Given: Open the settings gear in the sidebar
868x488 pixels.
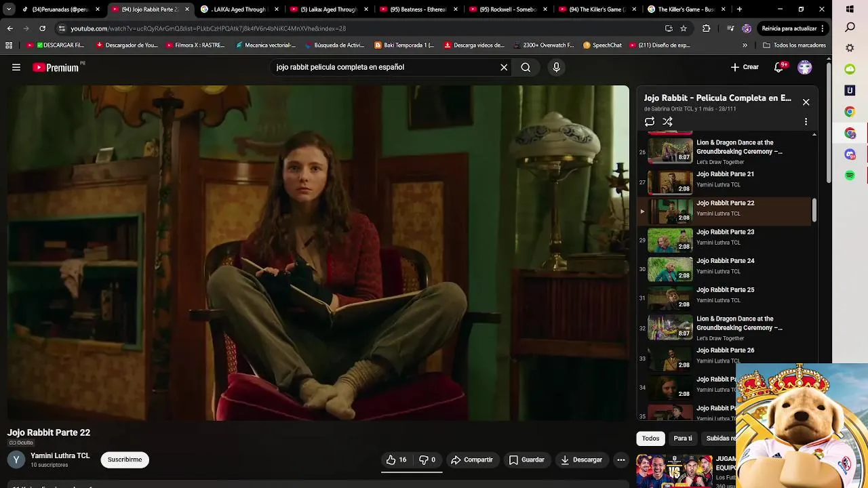Looking at the screenshot, I should tap(850, 48).
